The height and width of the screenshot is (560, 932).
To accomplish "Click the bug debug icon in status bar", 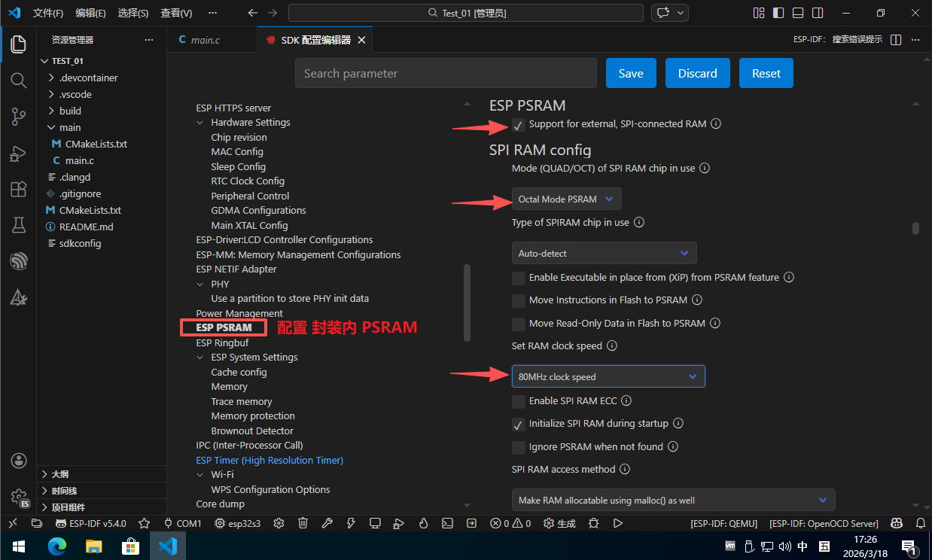I will point(594,523).
